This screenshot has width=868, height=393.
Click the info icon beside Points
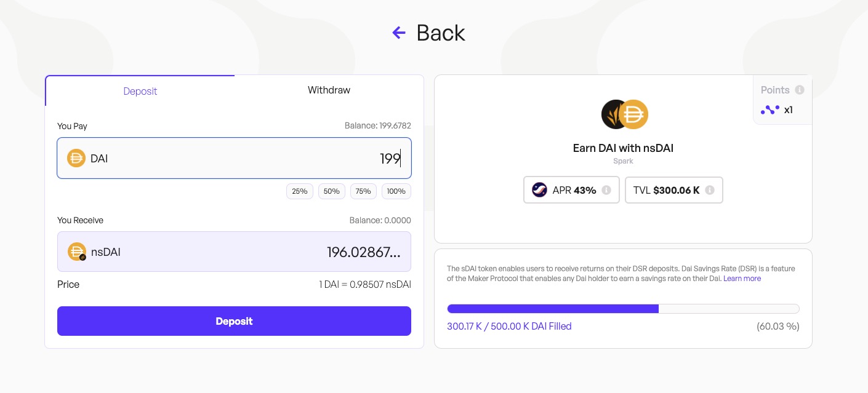coord(800,90)
